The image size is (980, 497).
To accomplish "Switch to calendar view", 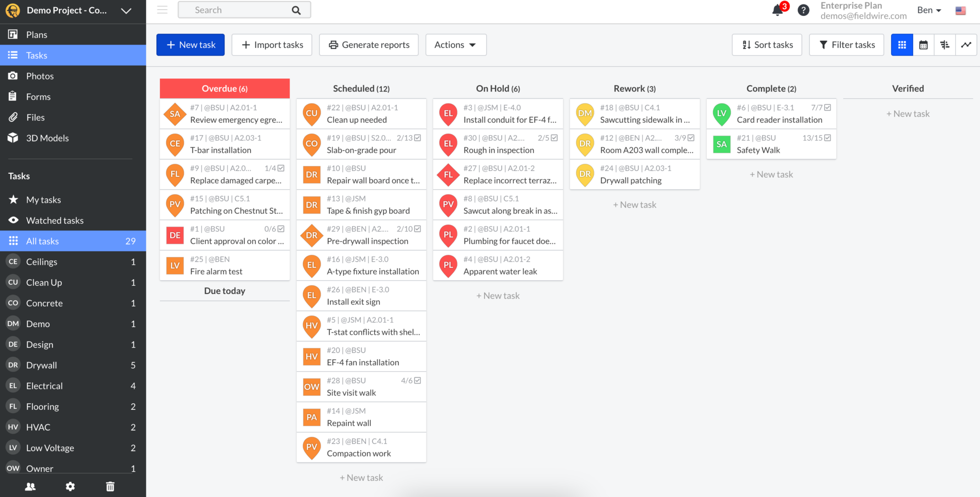I will point(923,45).
